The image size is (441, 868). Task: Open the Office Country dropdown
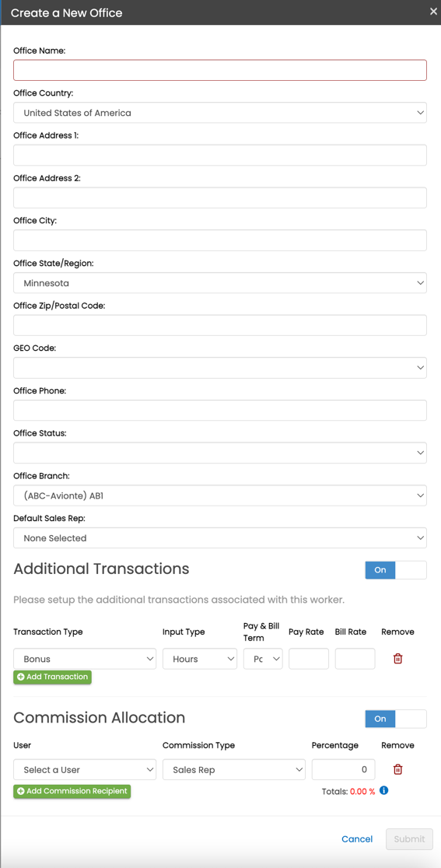click(219, 112)
